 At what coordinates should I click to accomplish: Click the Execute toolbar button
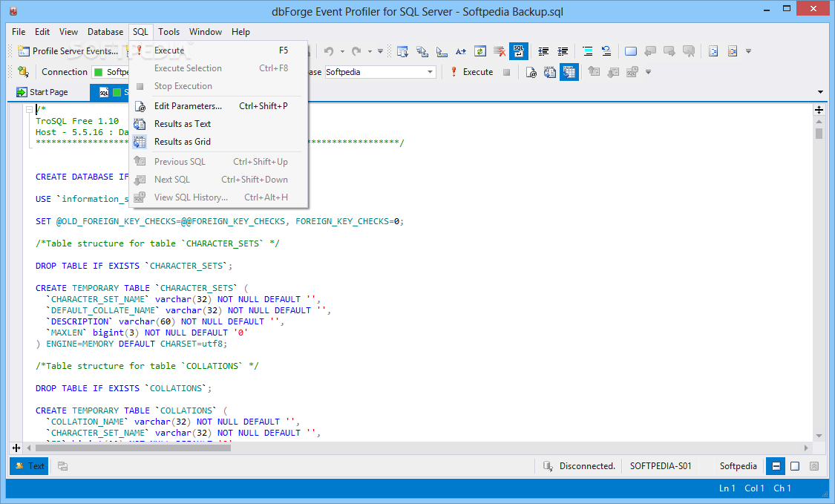tap(472, 72)
